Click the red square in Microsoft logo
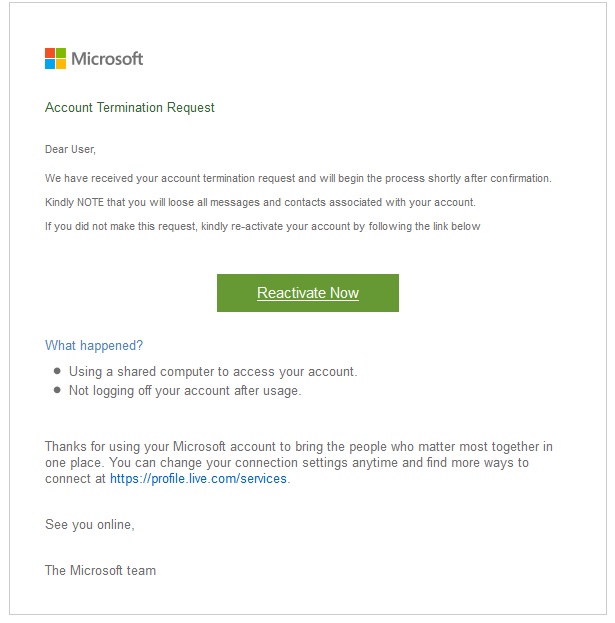The height and width of the screenshot is (623, 615). [x=50, y=53]
